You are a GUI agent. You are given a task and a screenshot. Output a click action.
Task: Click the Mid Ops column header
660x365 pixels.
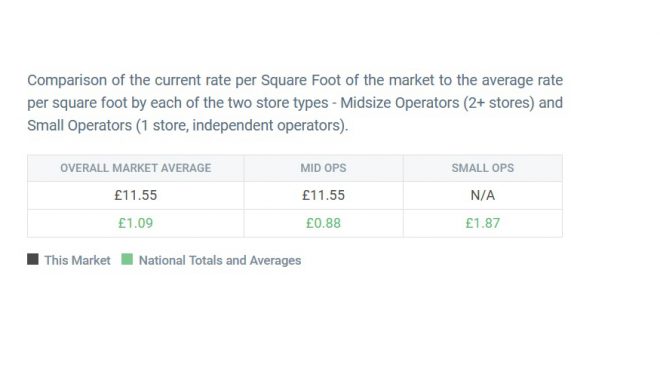[x=323, y=168]
